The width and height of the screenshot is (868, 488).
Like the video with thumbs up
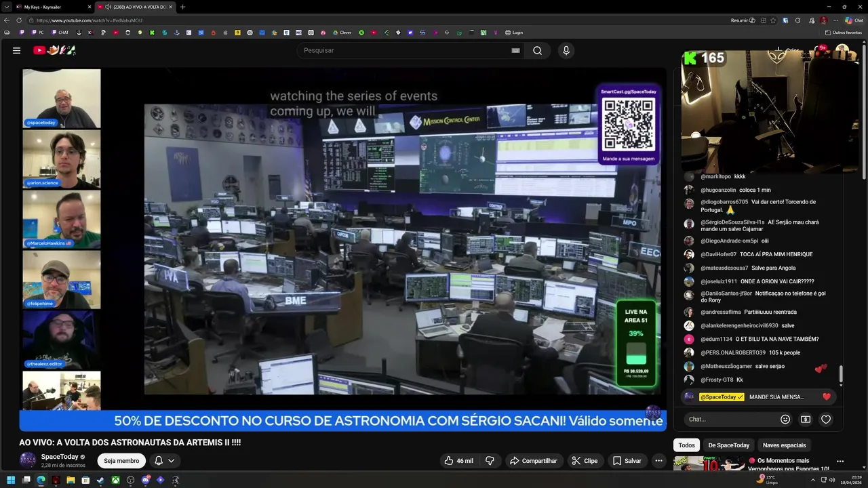point(458,461)
